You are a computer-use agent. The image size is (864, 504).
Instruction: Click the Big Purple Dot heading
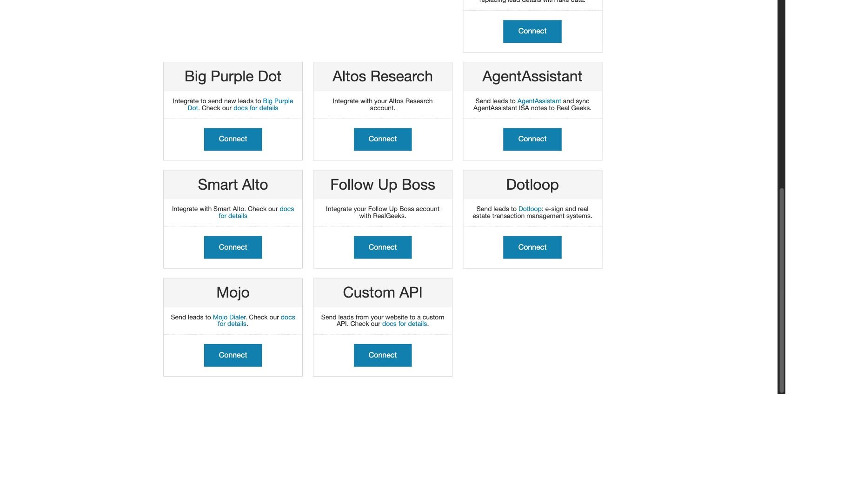(233, 76)
